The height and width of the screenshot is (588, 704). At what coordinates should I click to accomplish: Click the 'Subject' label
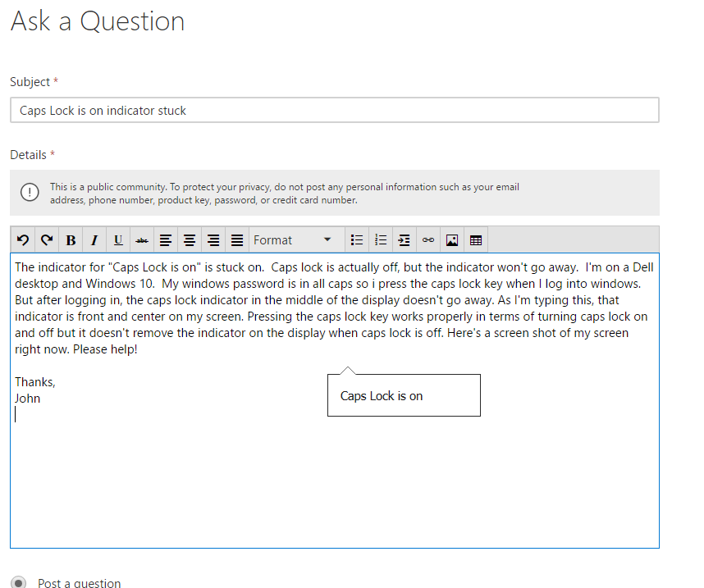tap(30, 82)
